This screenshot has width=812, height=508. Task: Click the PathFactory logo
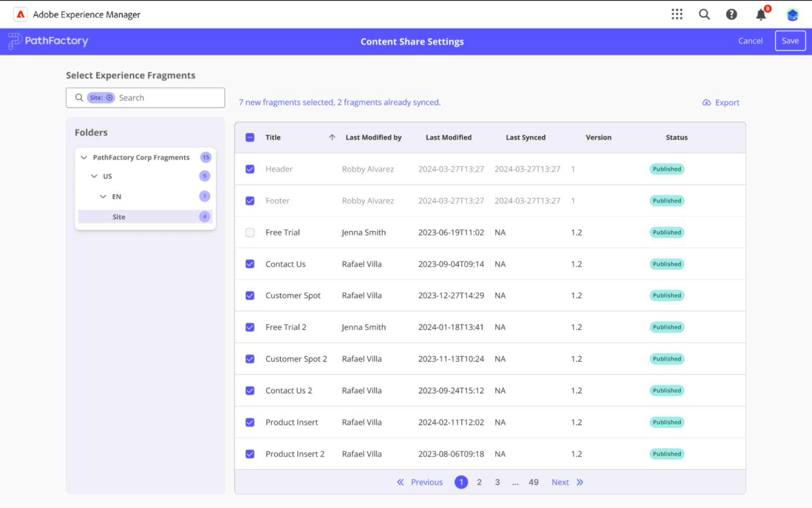(48, 41)
